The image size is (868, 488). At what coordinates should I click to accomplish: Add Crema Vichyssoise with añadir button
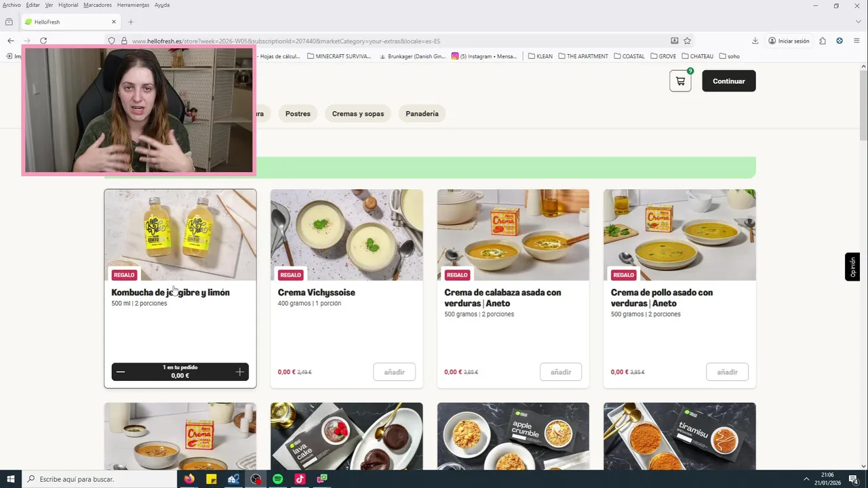pos(394,372)
